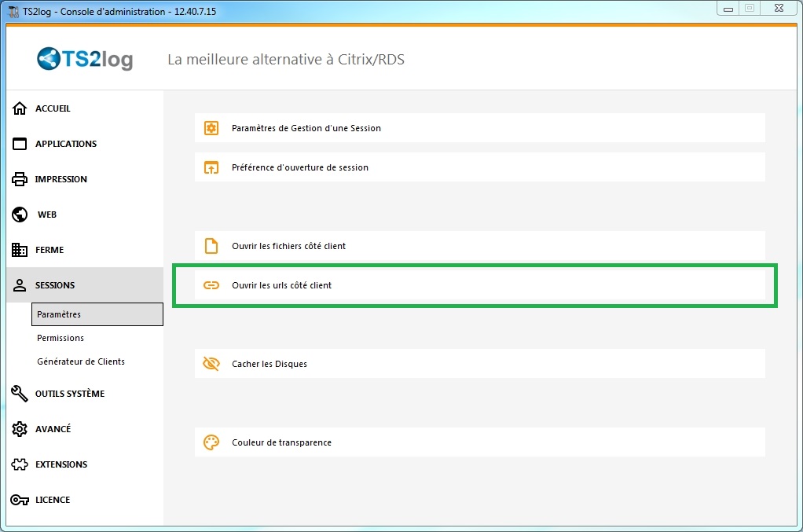
Task: Click the session opening preference icon
Action: pyautogui.click(x=211, y=167)
